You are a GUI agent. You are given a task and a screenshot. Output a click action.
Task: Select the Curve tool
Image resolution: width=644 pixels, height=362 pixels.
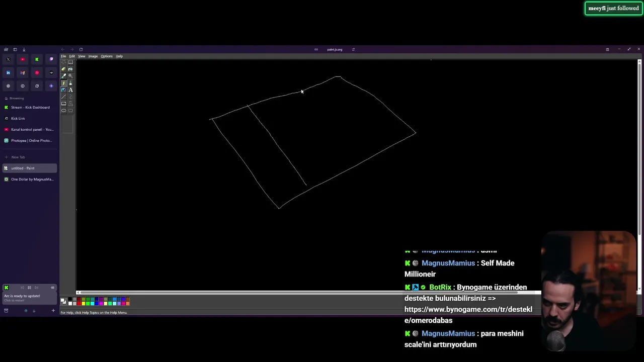coord(70,97)
